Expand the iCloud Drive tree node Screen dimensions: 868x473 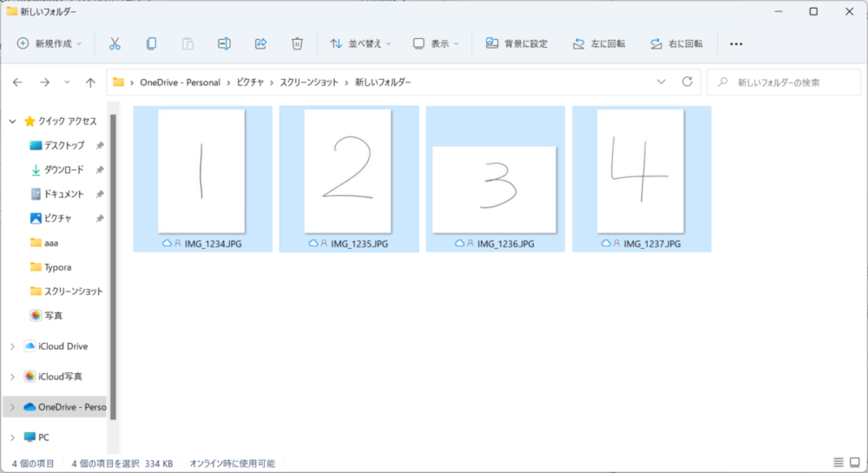(11, 346)
